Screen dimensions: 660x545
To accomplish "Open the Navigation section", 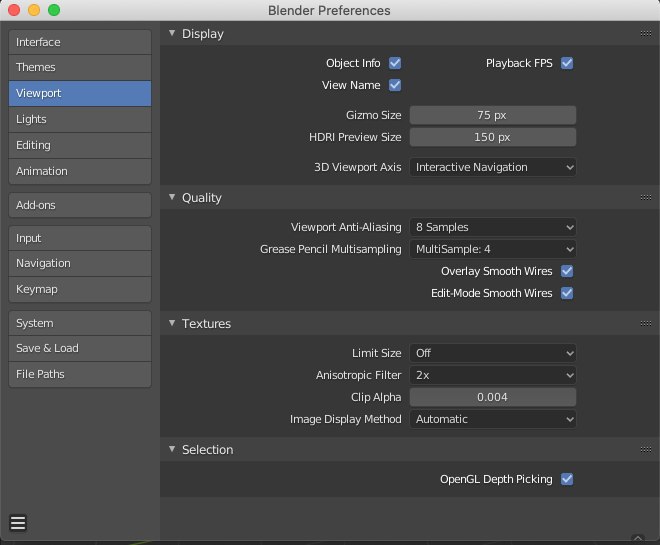I will point(80,263).
